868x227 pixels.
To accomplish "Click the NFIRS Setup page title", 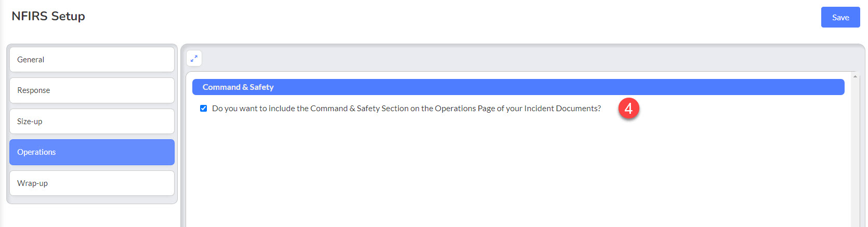I will 48,16.
